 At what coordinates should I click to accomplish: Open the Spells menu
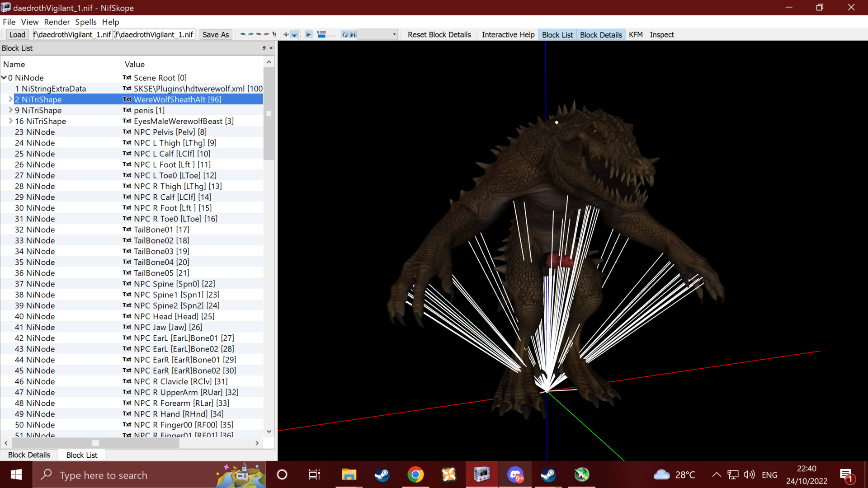[86, 22]
